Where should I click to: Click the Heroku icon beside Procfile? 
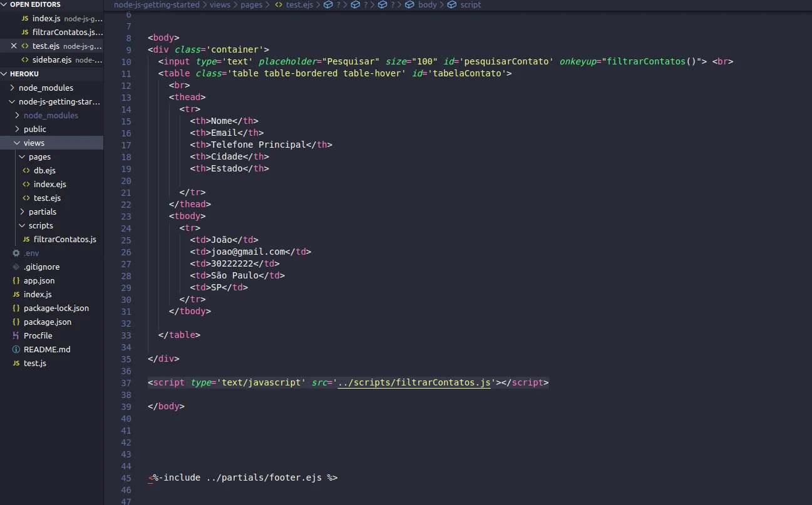pos(16,336)
